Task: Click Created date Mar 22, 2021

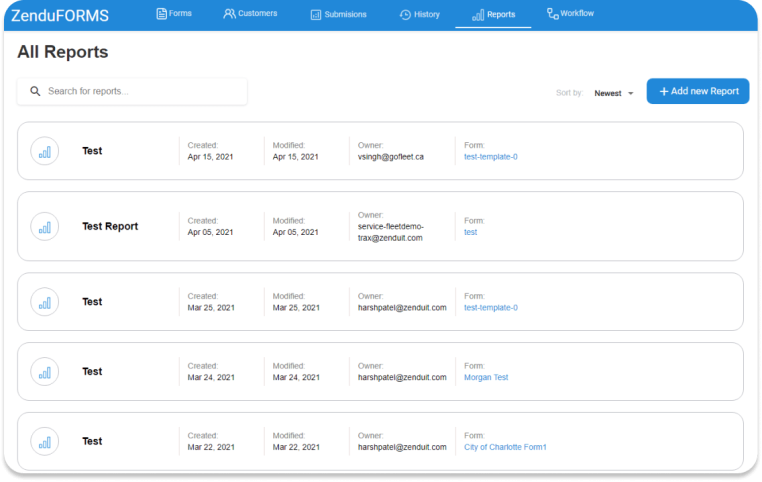Action: click(x=211, y=447)
